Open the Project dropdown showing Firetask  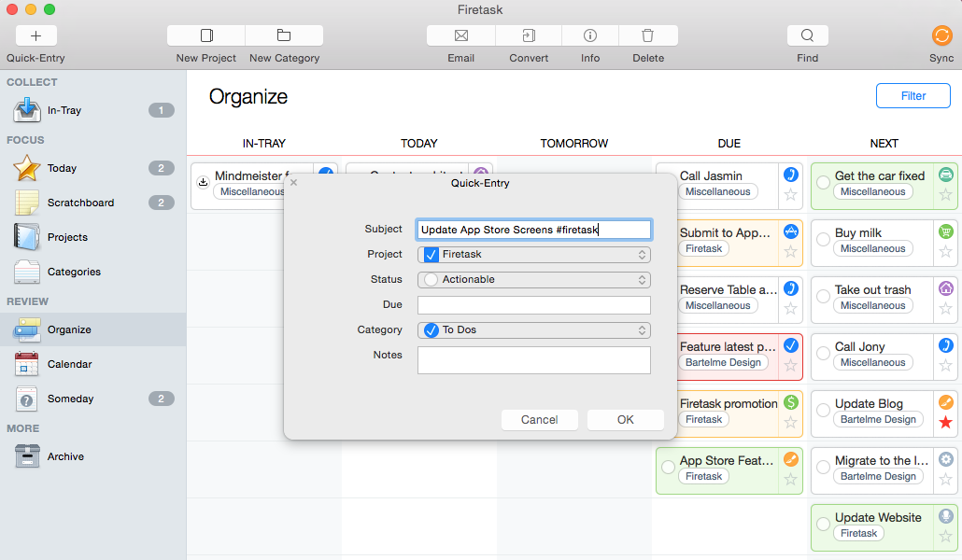click(x=533, y=255)
